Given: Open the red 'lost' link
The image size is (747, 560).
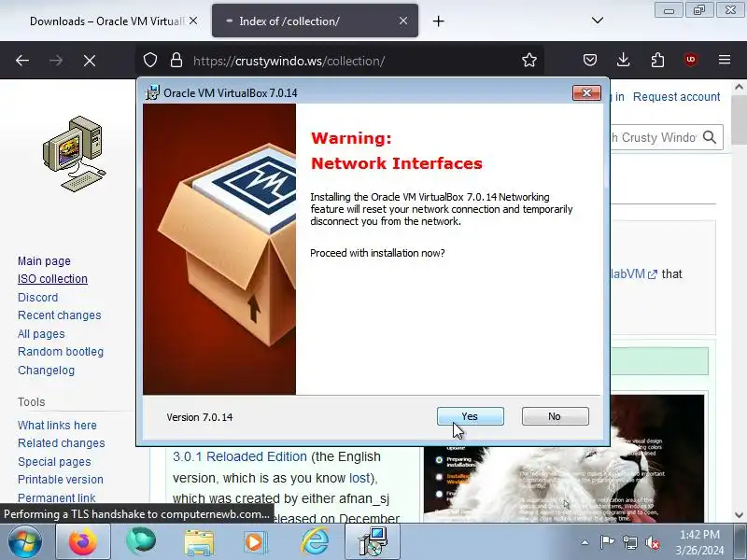Looking at the screenshot, I should point(359,478).
